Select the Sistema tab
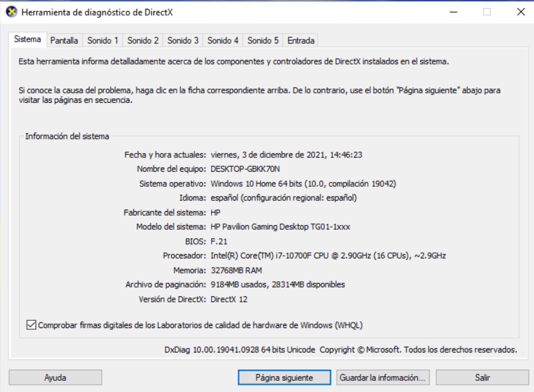Viewport: 534px width, 392px height. pos(28,39)
